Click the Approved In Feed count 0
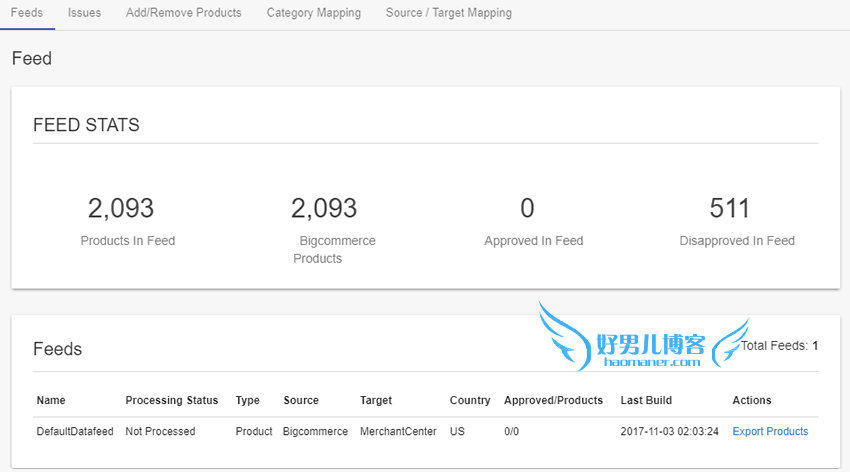Viewport: 850px width, 472px height. (x=527, y=208)
